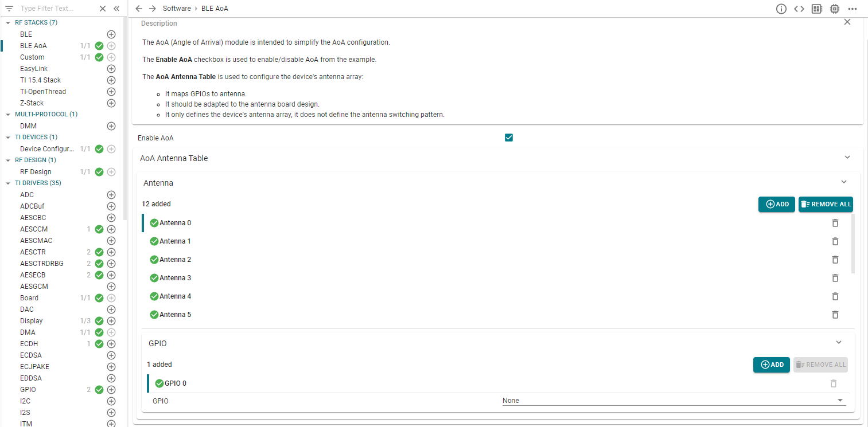
Task: Collapse the AoA Antenna Table section
Action: coord(847,158)
